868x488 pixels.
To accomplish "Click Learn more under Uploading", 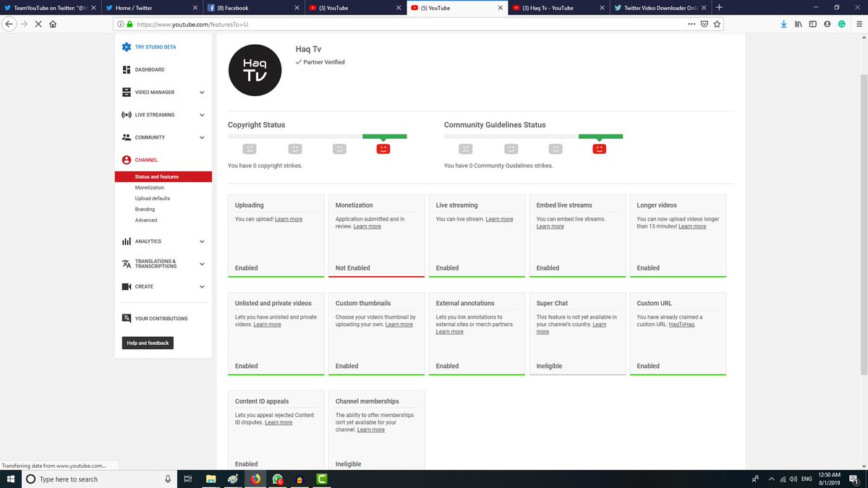I will (x=289, y=219).
